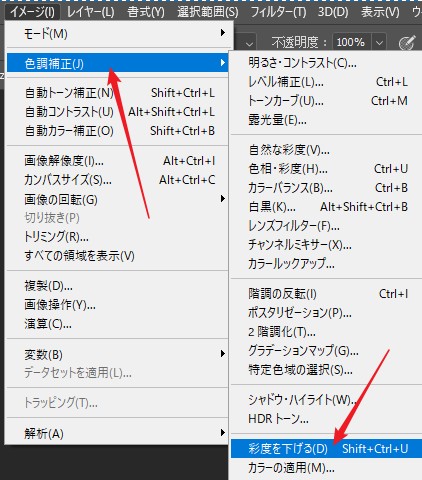This screenshot has width=422, height=480.
Task: Open HDR トーン dialog
Action: click(x=326, y=419)
